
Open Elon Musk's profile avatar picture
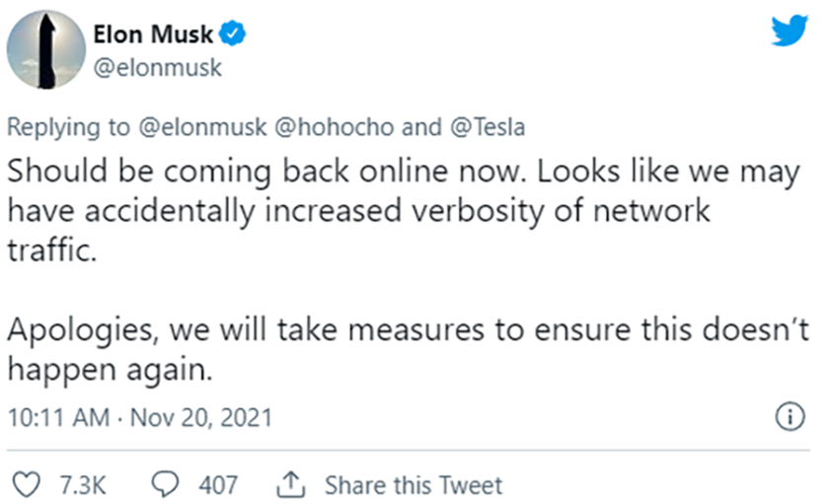click(46, 49)
